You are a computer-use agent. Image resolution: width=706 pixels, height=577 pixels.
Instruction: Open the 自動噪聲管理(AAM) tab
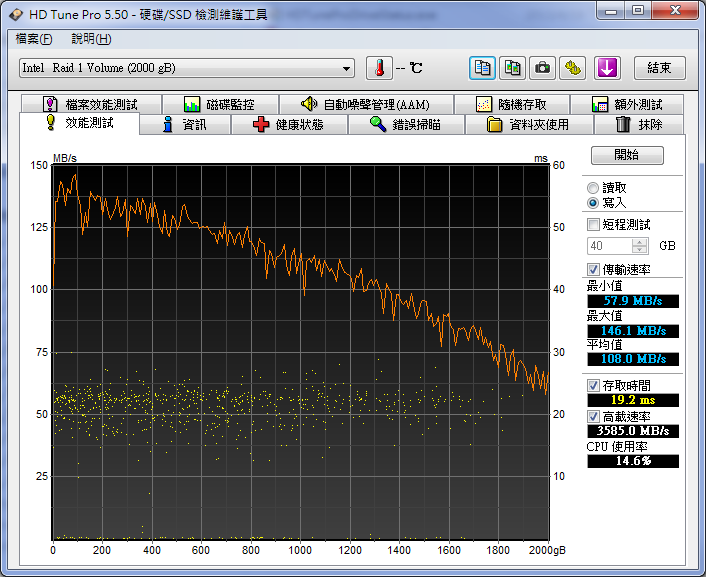click(x=366, y=104)
